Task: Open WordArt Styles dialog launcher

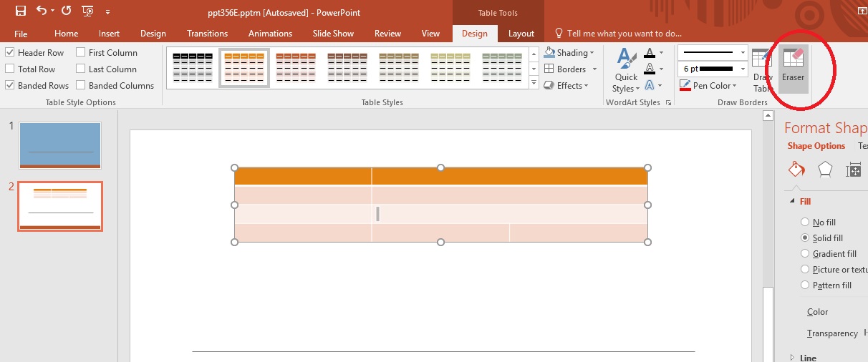Action: [x=668, y=103]
